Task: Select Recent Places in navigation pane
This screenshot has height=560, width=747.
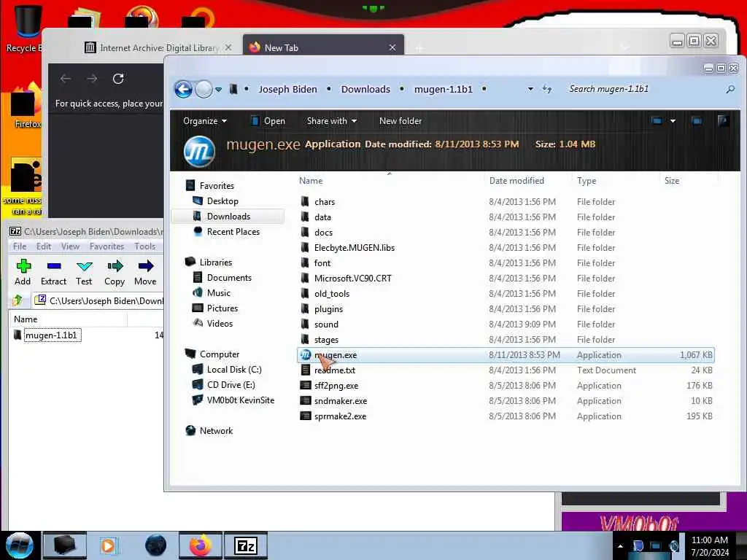Action: 233,231
